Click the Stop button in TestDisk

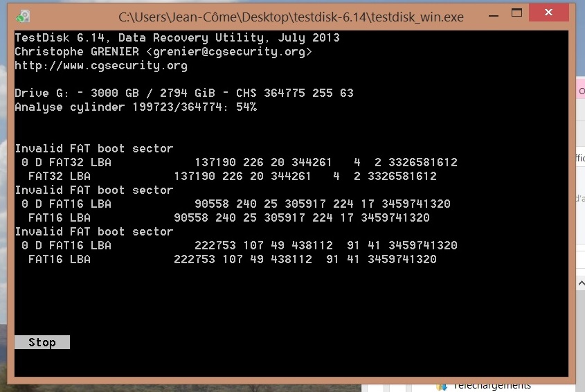click(42, 342)
